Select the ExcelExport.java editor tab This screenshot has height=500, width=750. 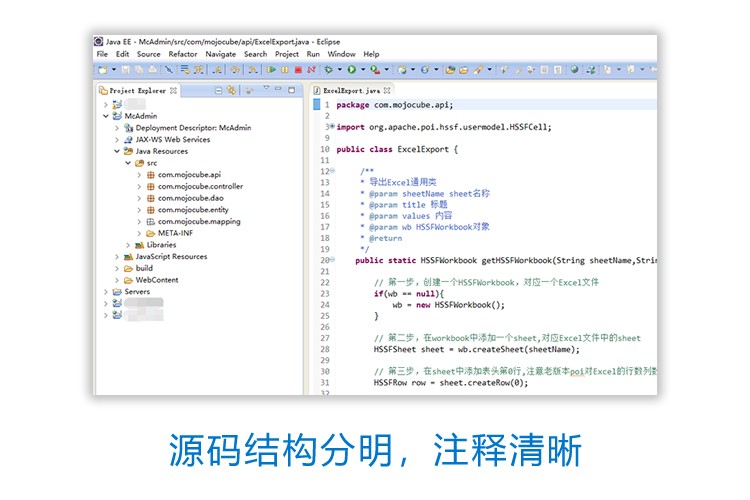click(352, 90)
